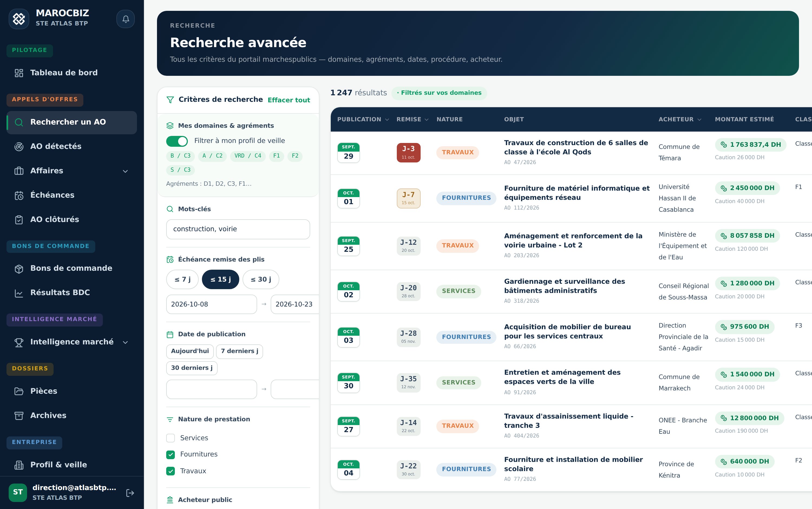Screen dimensions: 812x509
Task: Click Filtrés sur vos domaines badge
Action: click(439, 93)
